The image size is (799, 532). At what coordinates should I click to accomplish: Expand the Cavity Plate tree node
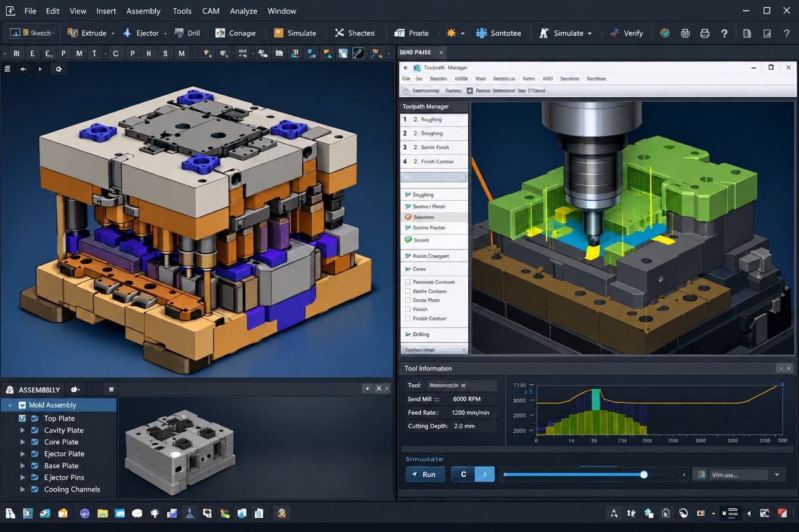(22, 430)
